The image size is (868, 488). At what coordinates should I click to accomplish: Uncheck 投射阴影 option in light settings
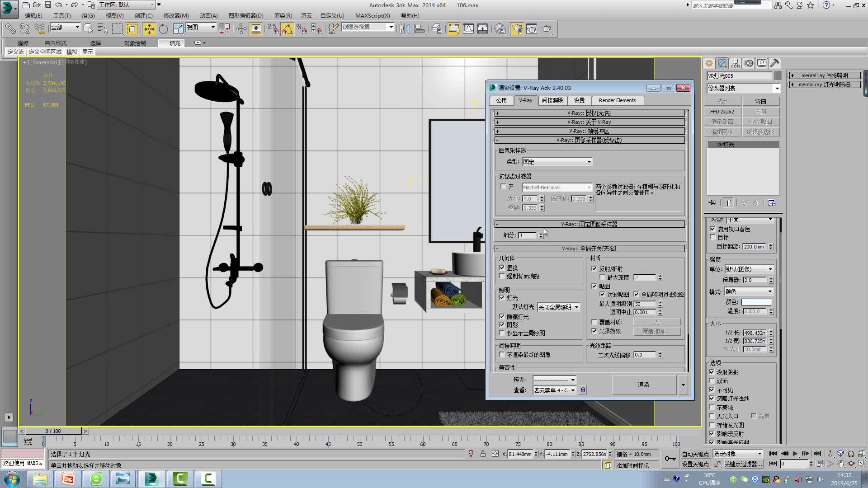pyautogui.click(x=712, y=372)
